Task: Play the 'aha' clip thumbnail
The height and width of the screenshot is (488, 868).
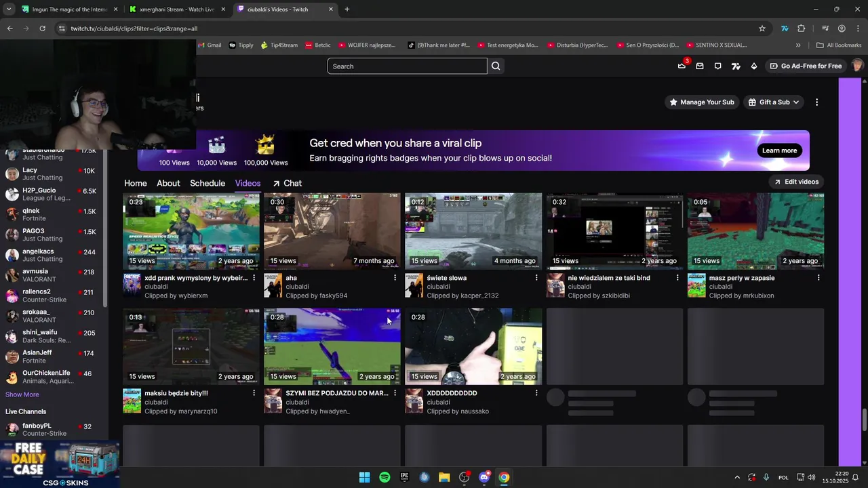Action: [332, 231]
